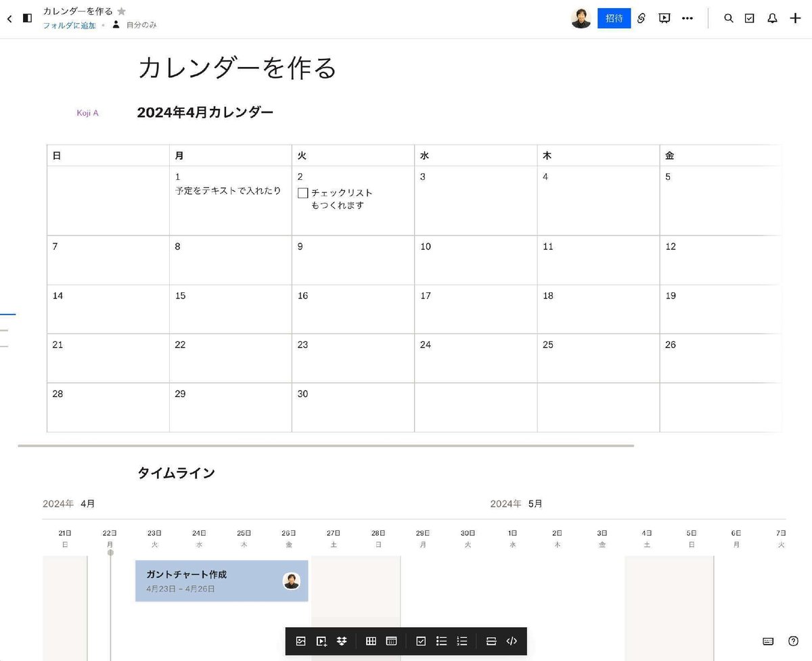
Task: Open the more options ellipsis menu
Action: (x=687, y=18)
